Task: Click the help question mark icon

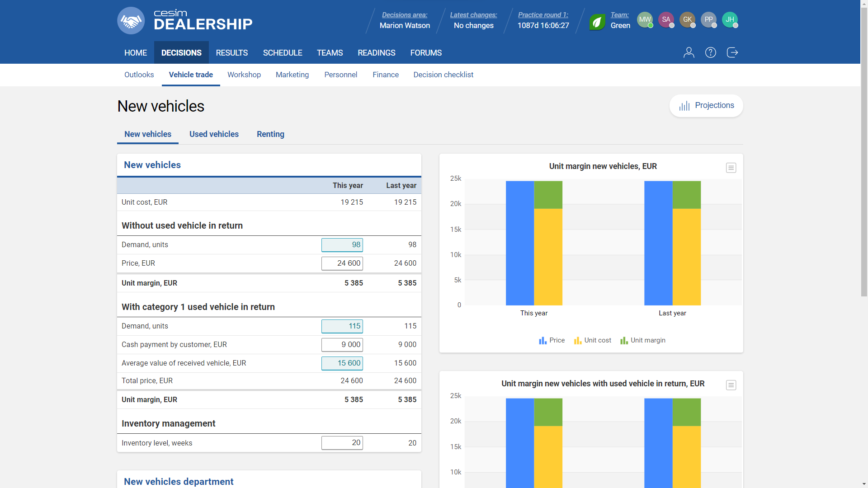Action: click(710, 52)
